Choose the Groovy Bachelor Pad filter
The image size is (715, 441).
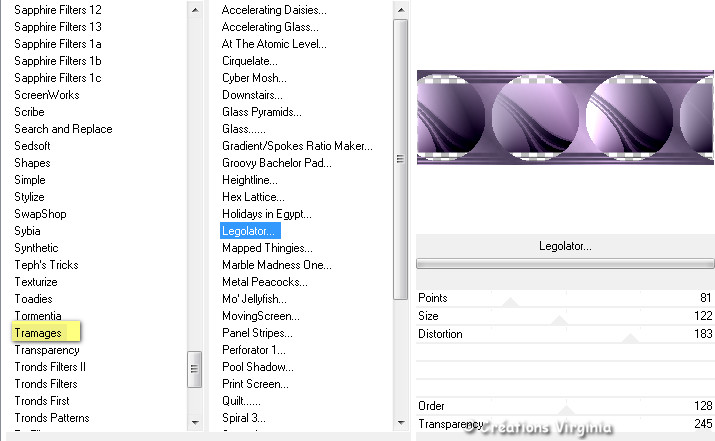click(277, 163)
